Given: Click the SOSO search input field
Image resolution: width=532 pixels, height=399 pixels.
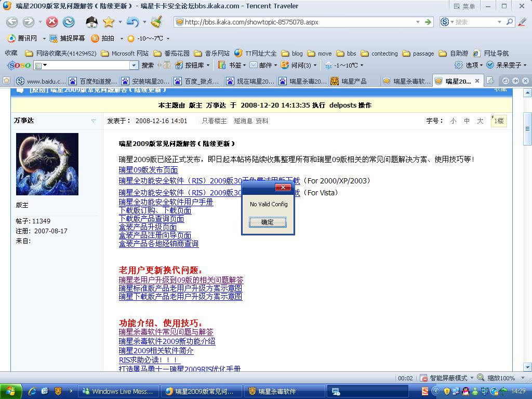Looking at the screenshot, I should (x=86, y=65).
